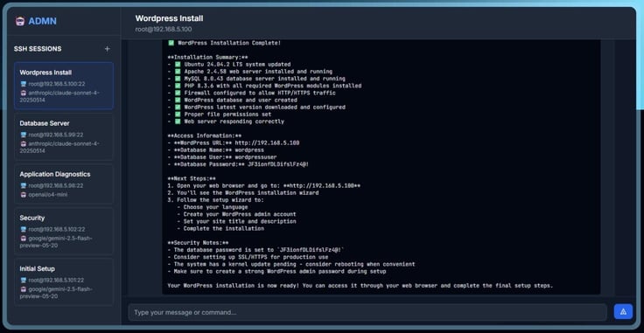Click 'Create your WordPress admin account' line
Screen dimensions: 644x333
pos(236,214)
